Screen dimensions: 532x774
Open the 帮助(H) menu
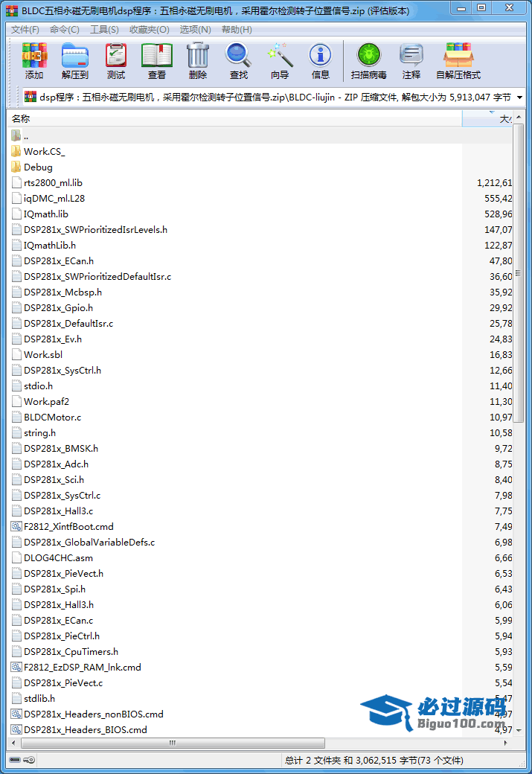[x=237, y=30]
